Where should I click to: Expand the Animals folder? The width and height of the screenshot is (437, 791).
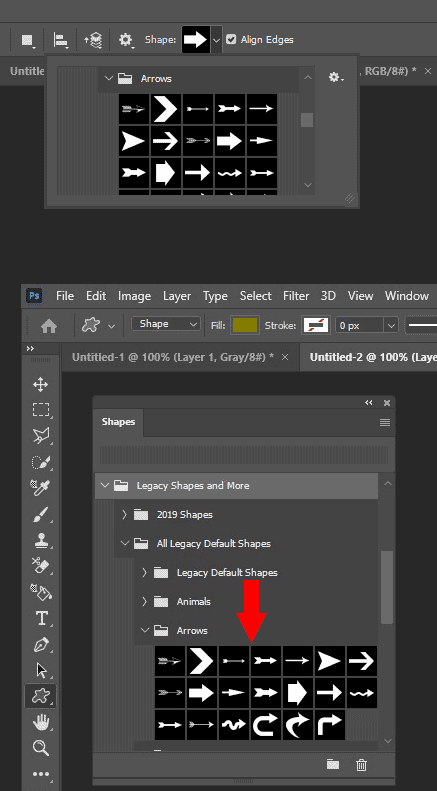(144, 601)
